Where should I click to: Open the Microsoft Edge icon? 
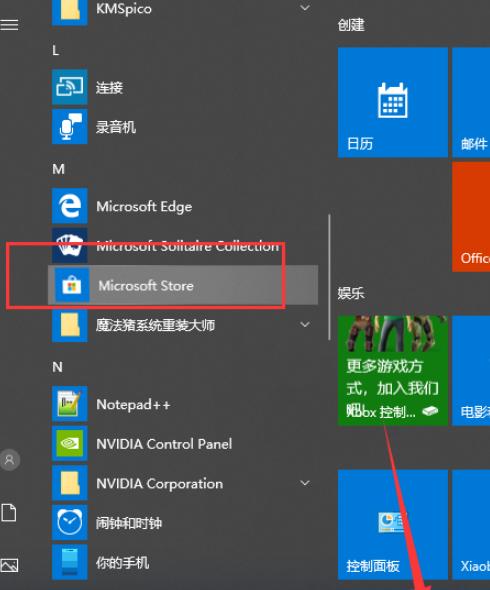tap(70, 206)
